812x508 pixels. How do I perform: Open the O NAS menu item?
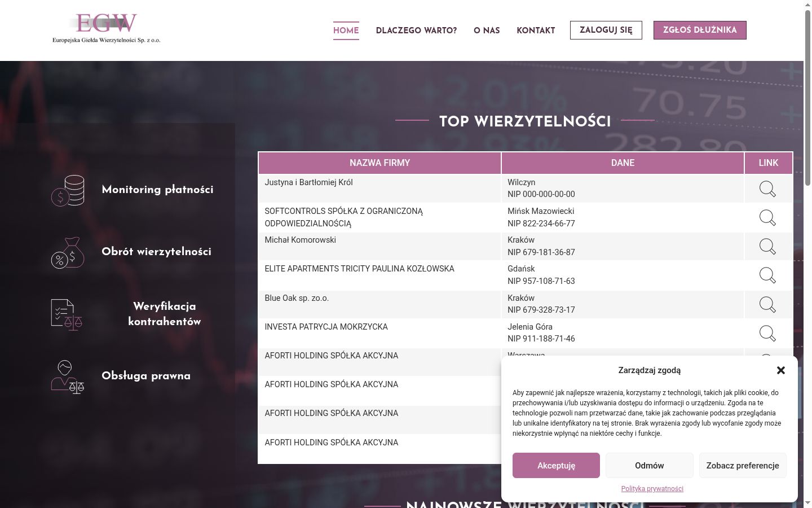(487, 30)
